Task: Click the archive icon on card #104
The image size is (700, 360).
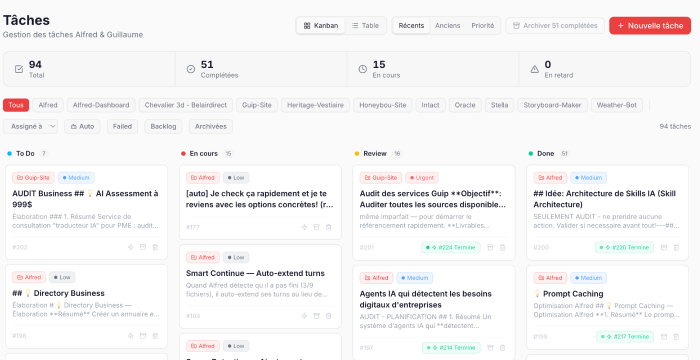Action: point(317,316)
